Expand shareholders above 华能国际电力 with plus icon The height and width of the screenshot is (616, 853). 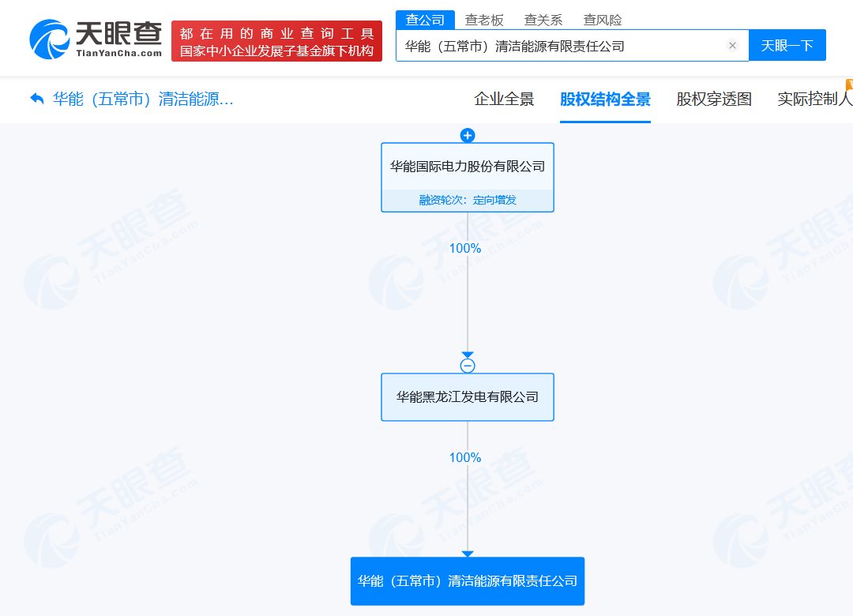pyautogui.click(x=468, y=135)
